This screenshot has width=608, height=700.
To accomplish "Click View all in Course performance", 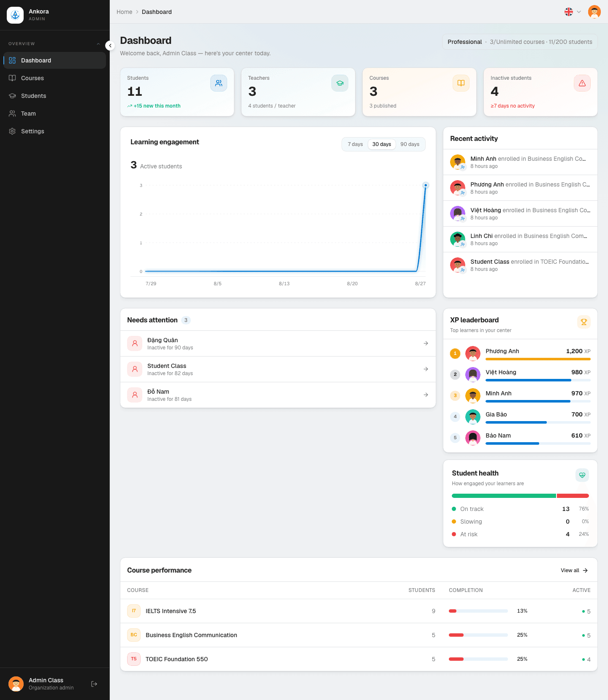I will click(574, 570).
